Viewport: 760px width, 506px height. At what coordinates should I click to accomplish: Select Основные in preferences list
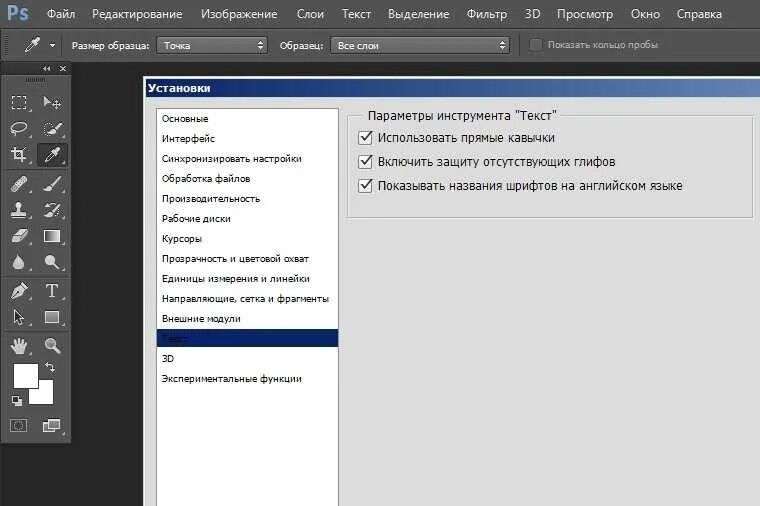tap(247, 119)
